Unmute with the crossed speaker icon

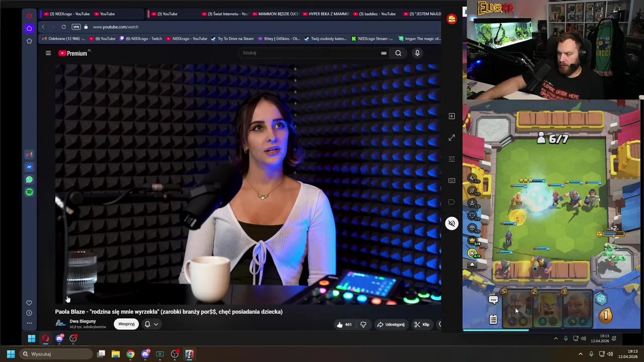tap(452, 223)
